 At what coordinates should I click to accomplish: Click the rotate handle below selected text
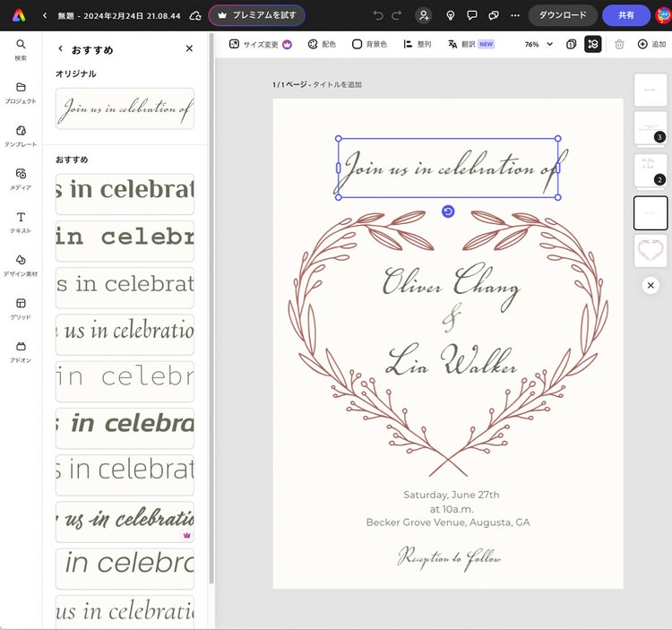[448, 211]
